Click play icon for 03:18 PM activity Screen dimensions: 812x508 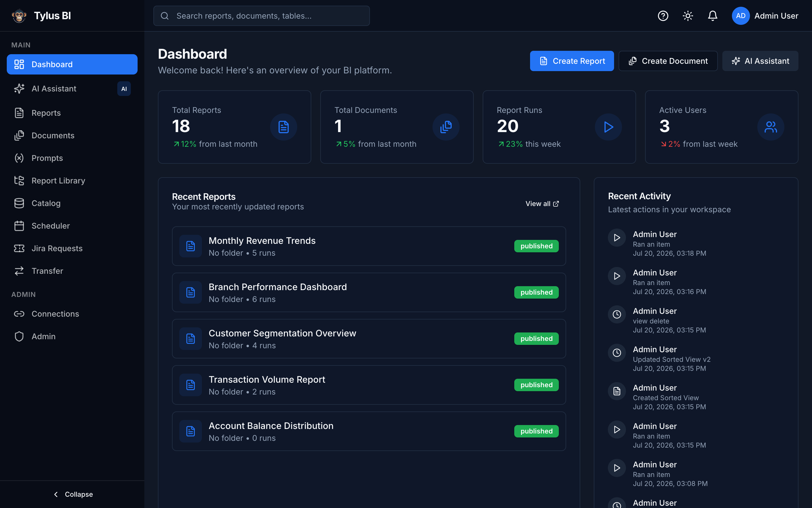617,238
